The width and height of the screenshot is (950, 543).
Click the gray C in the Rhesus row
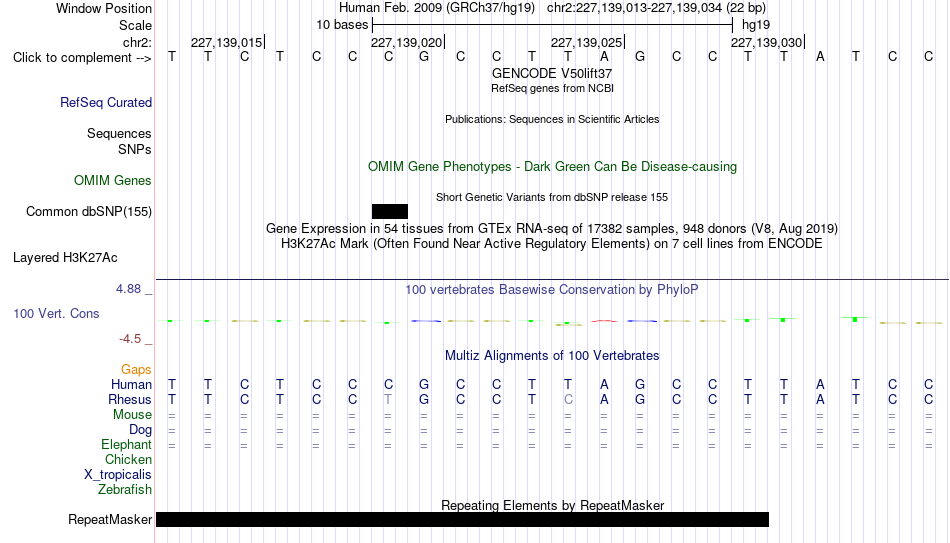[x=568, y=400]
